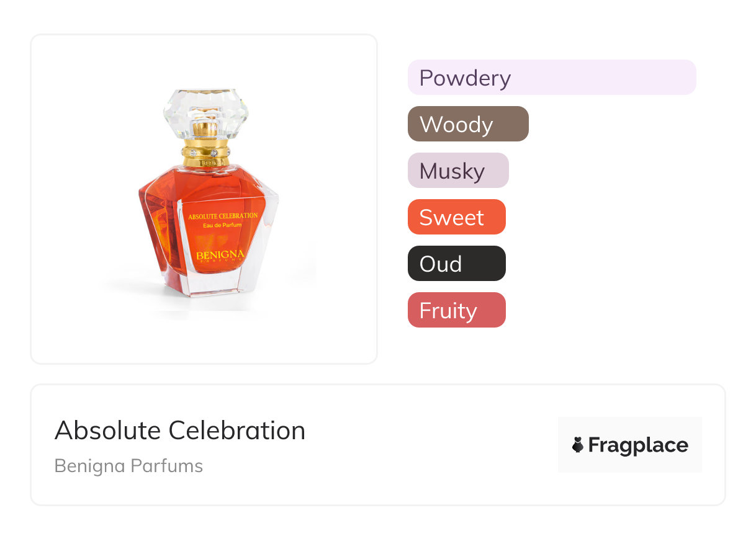
Task: Click the clear glass base of the bottle
Action: [210, 283]
